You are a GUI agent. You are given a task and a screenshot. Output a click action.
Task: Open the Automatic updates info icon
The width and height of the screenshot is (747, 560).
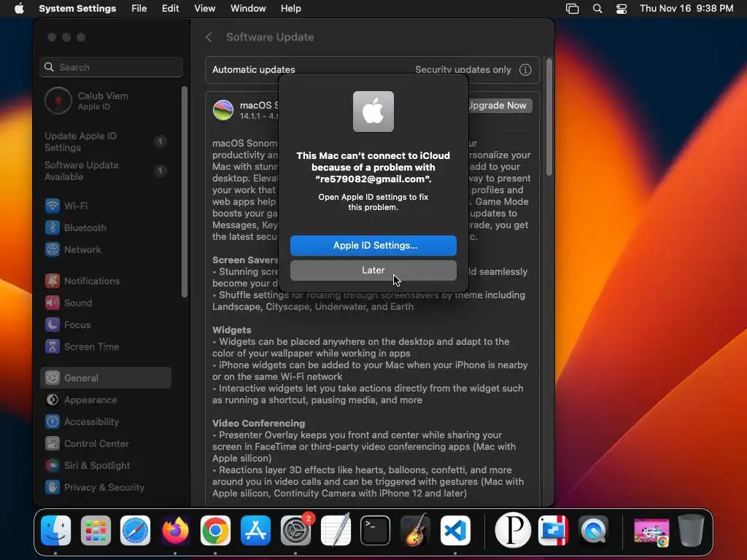coord(525,69)
